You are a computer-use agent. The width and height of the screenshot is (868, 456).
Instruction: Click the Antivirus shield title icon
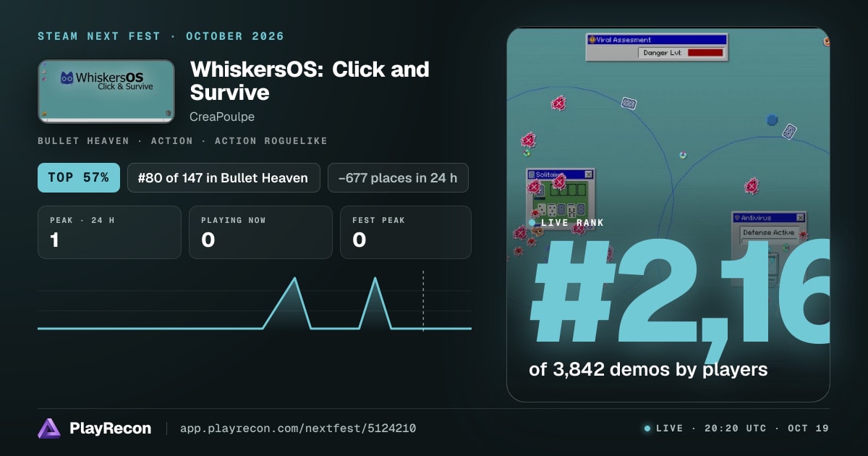(737, 217)
